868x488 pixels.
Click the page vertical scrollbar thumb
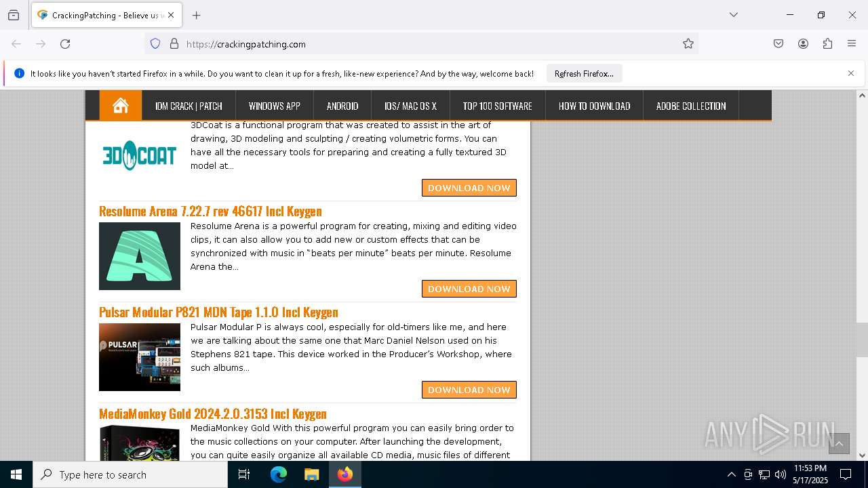[x=862, y=340]
